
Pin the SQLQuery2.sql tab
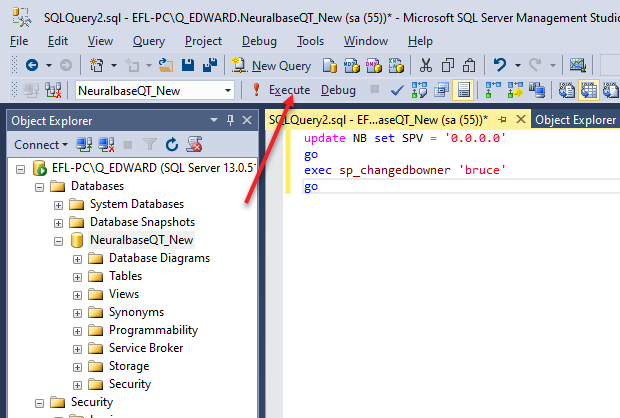click(503, 119)
